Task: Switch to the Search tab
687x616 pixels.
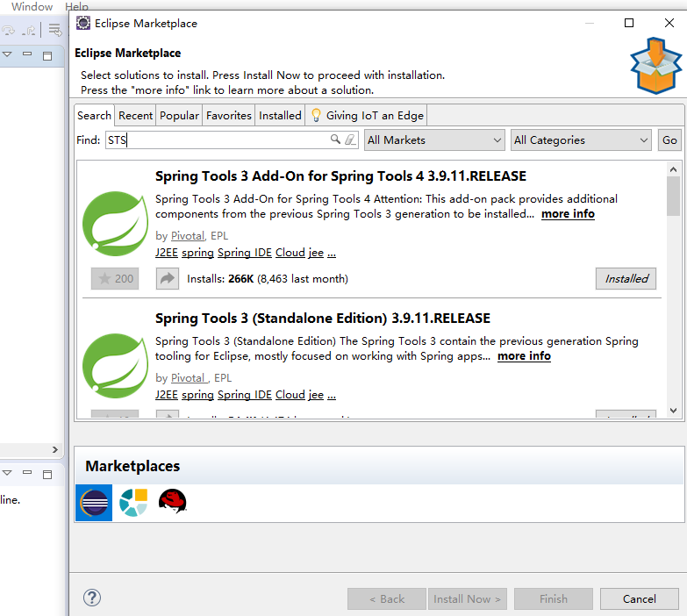Action: [94, 116]
